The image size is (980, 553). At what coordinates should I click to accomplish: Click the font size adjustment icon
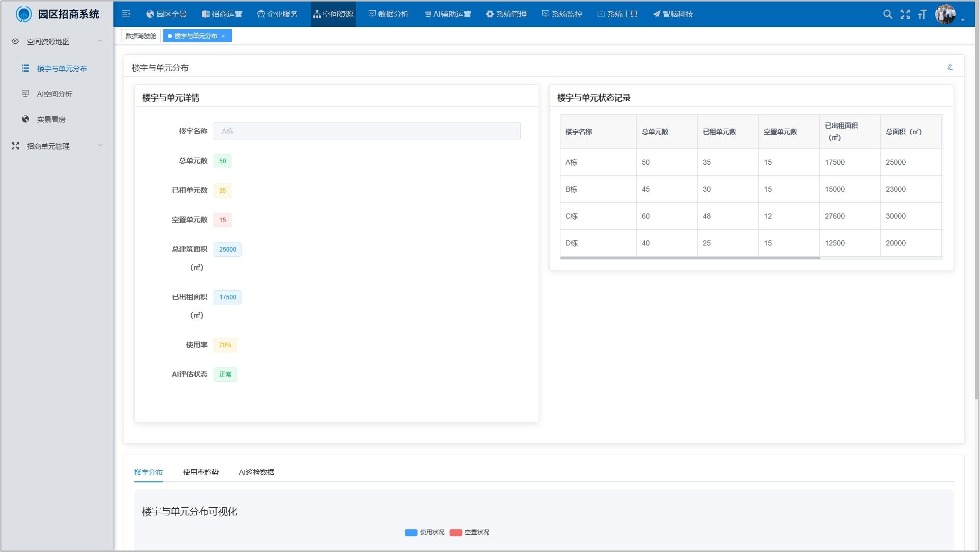point(922,14)
